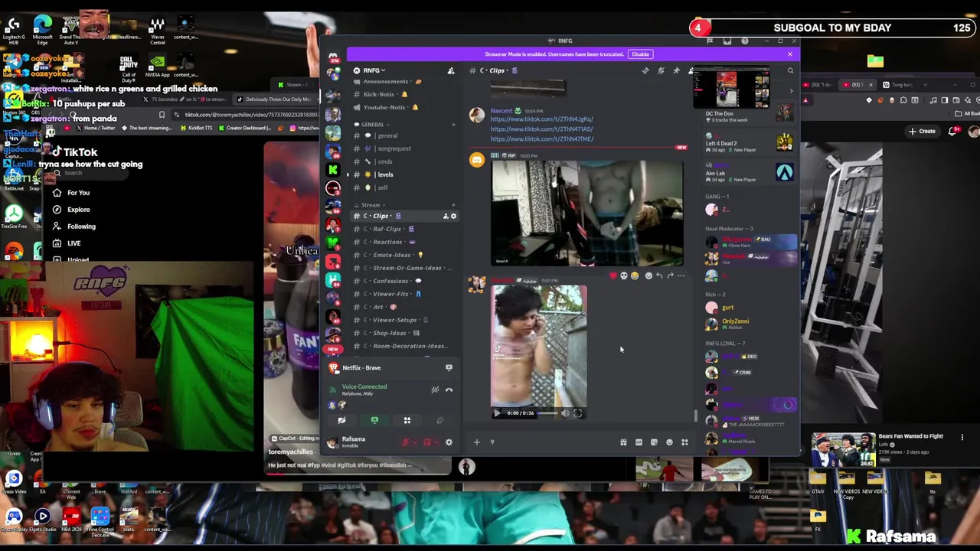Open the video in fullscreen in Discord

(578, 413)
